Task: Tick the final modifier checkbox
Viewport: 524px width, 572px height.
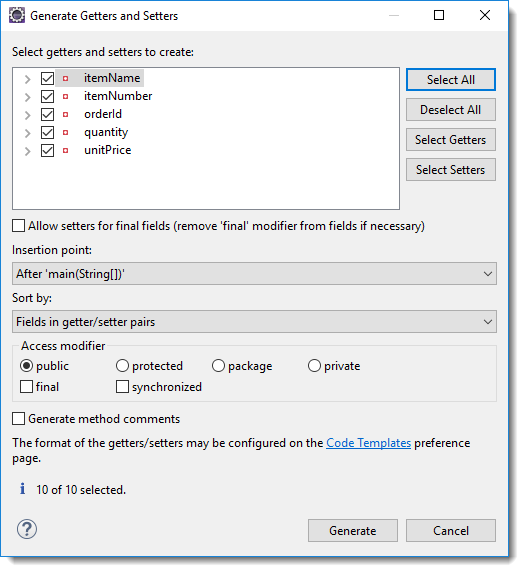Action: point(26,387)
